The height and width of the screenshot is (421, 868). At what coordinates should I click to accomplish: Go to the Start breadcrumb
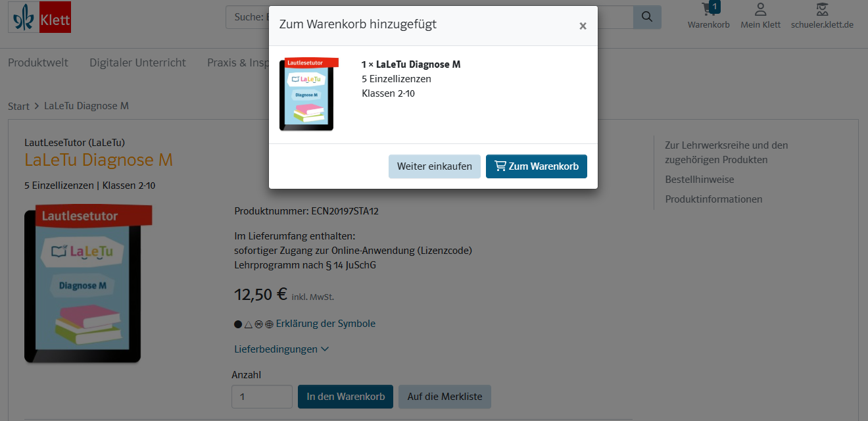point(18,106)
